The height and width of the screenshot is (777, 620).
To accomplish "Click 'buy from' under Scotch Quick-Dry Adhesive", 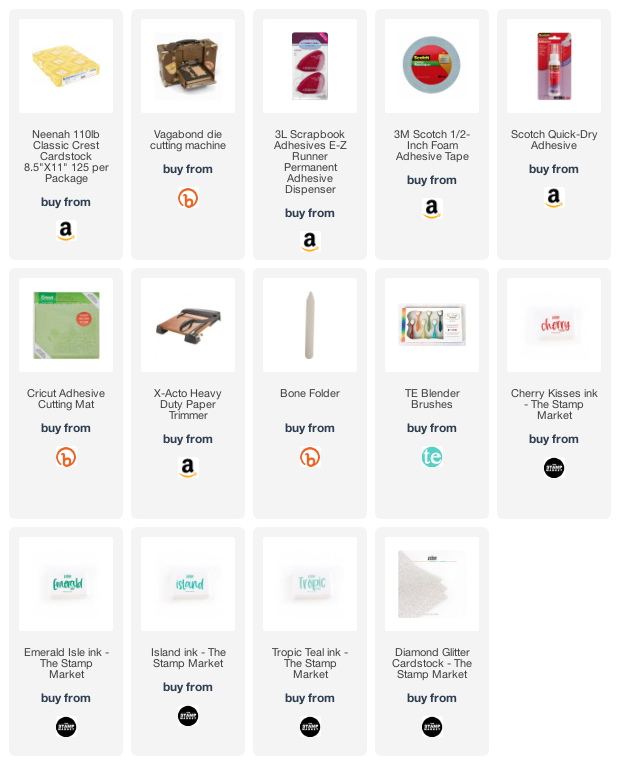I will pos(554,169).
